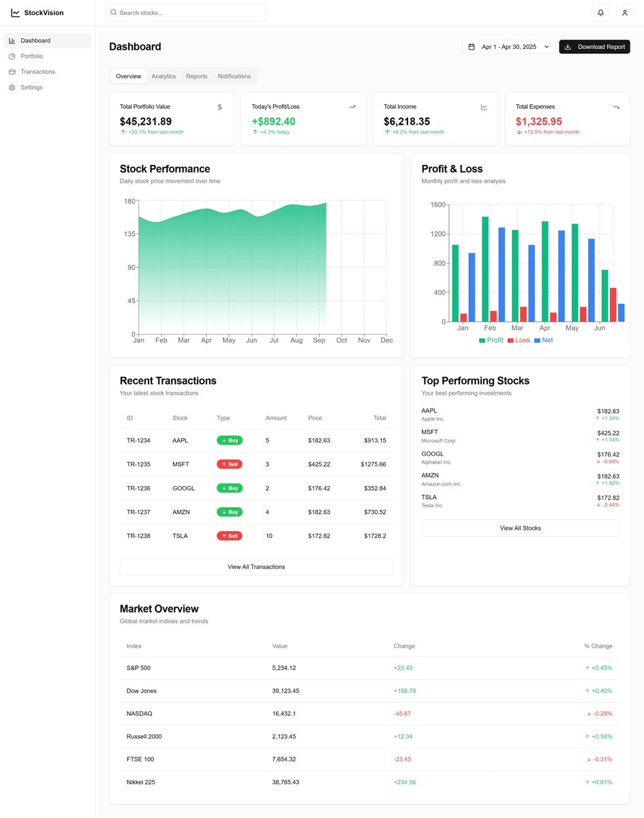The image size is (644, 818).
Task: Click the GOOGL Alphabet Inc. stock row
Action: point(520,458)
